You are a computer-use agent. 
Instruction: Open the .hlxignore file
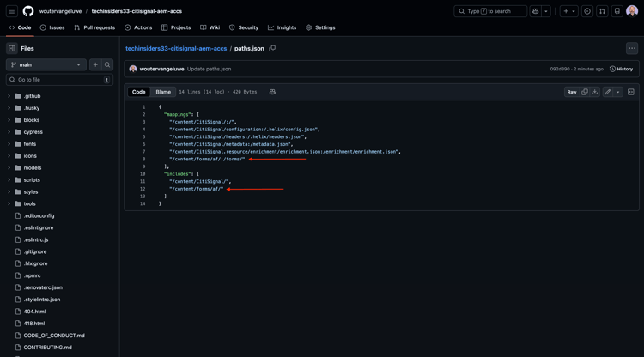(x=35, y=263)
